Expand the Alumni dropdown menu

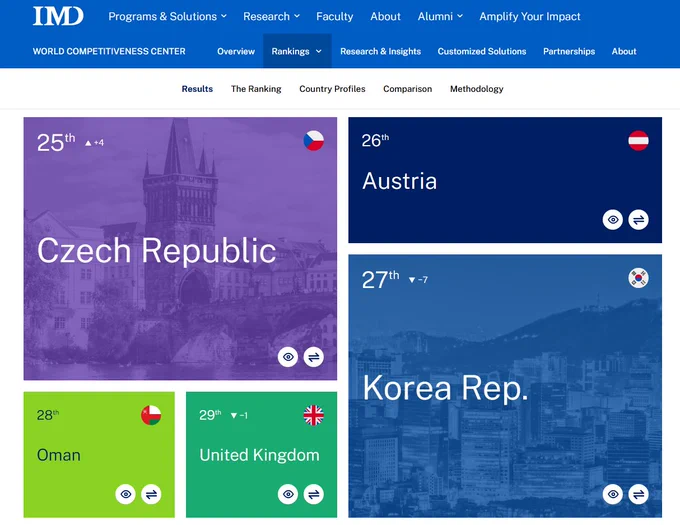coord(440,16)
